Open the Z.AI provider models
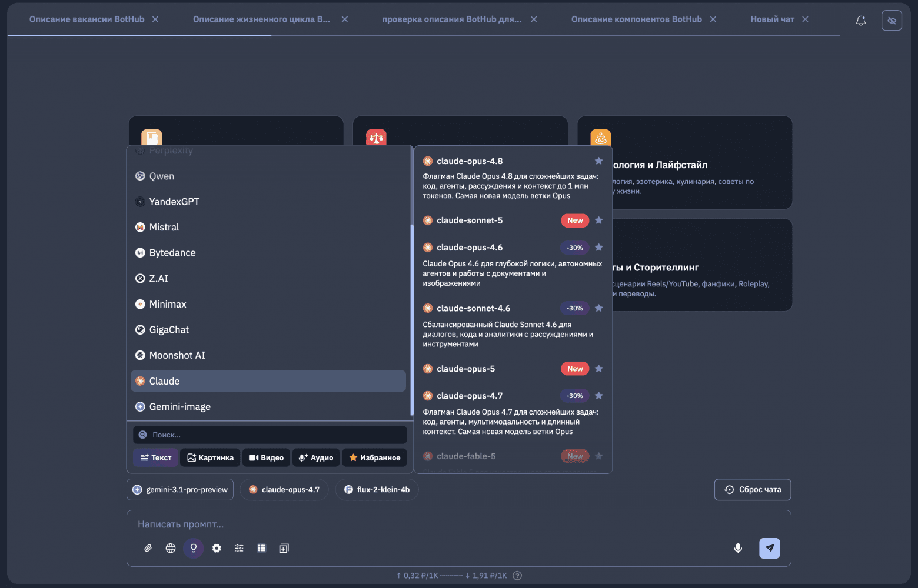This screenshot has width=918, height=588. pyautogui.click(x=268, y=279)
